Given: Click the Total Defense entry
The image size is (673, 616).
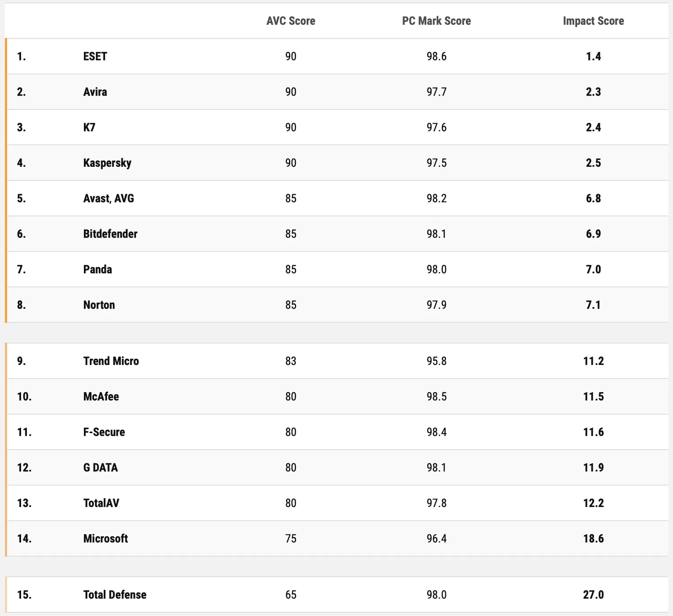Looking at the screenshot, I should (x=115, y=594).
